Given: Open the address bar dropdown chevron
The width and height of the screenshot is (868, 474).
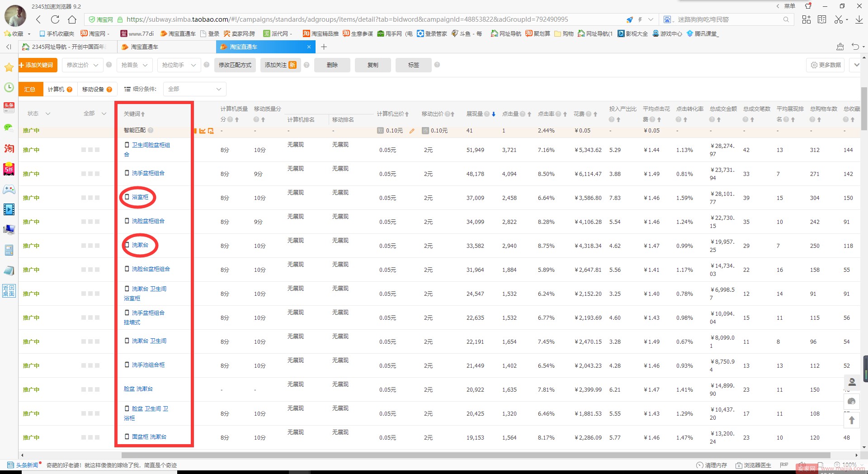Looking at the screenshot, I should click(651, 19).
